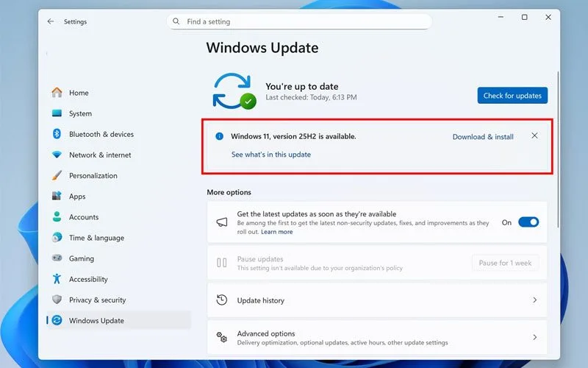Open Gaming settings

tap(119, 258)
